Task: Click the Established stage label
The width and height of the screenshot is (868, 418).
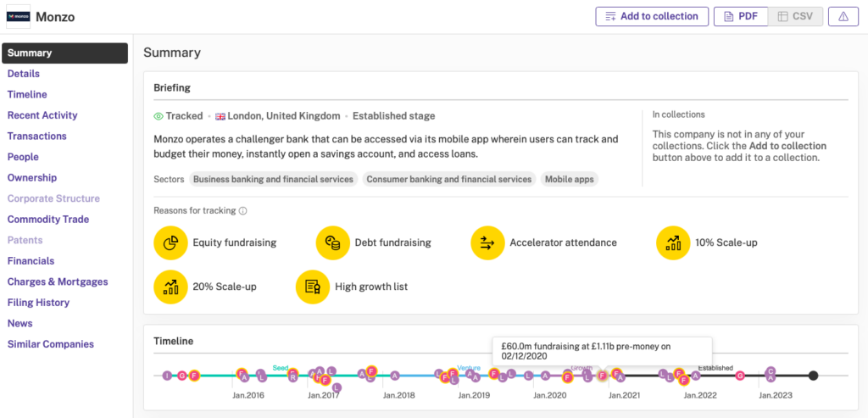Action: tap(393, 116)
